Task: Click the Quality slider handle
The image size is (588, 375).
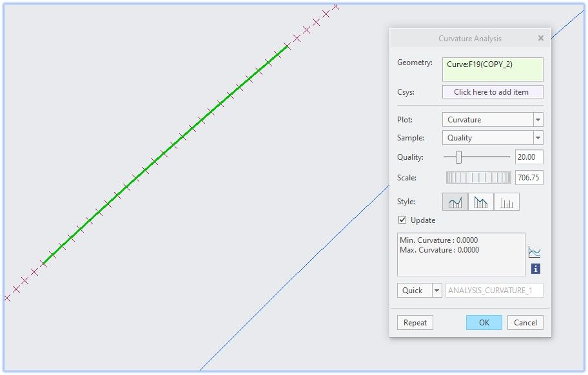Action: (458, 157)
